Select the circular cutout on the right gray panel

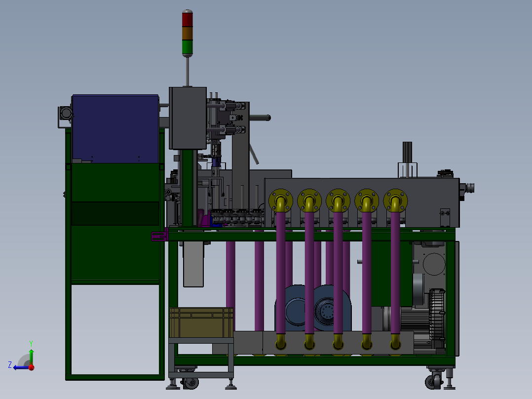pos(434,264)
